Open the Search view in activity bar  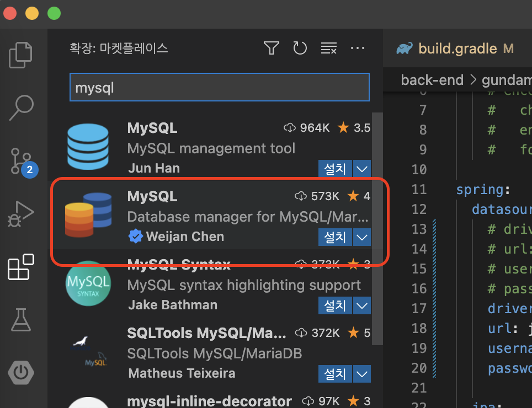(21, 108)
